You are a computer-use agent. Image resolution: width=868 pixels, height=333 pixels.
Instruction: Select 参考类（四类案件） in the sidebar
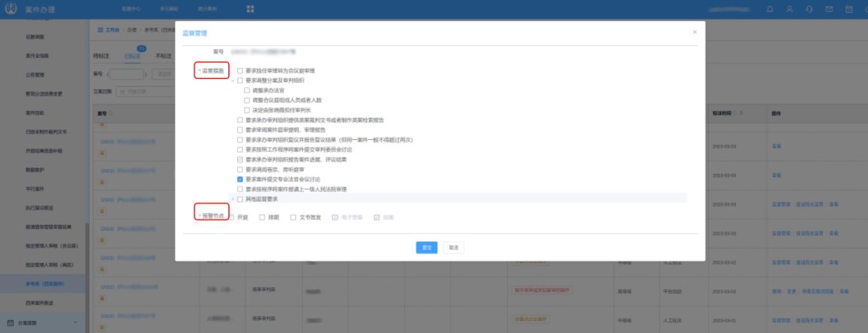coord(44,283)
